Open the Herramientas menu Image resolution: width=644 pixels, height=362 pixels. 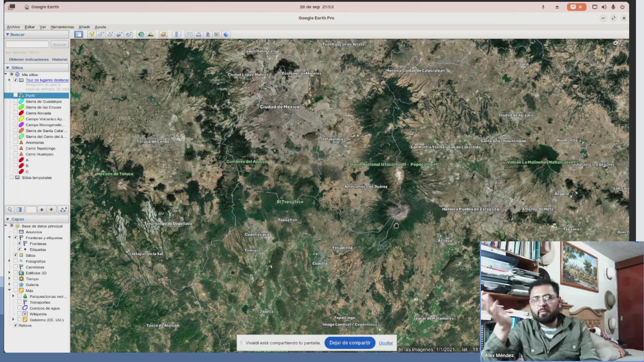[x=62, y=27]
